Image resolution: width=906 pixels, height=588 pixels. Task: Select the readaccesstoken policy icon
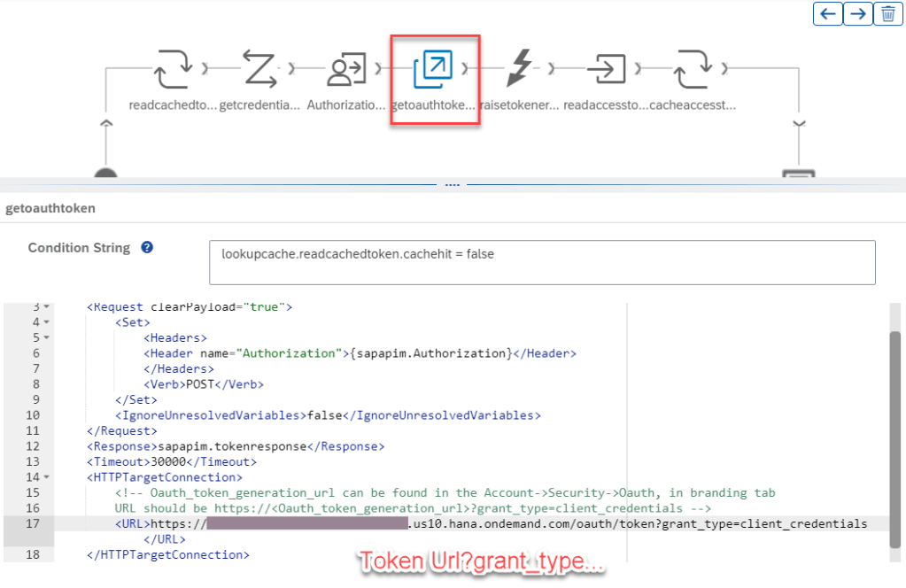coord(607,69)
